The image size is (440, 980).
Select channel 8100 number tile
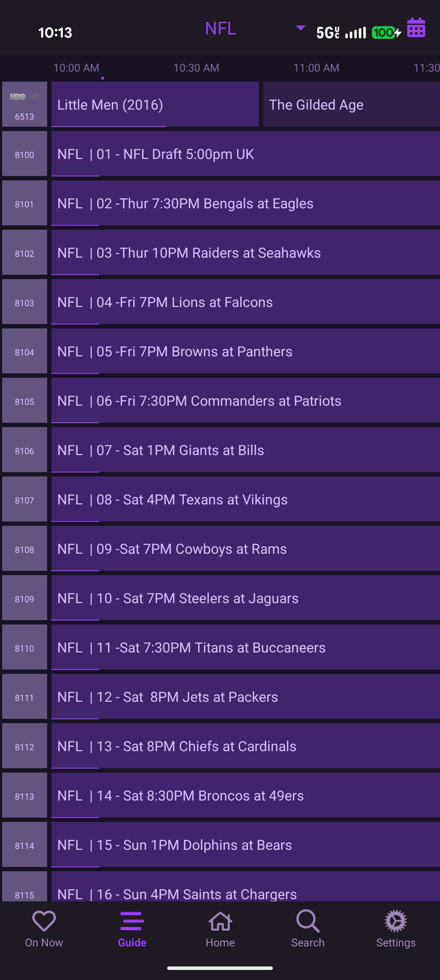pos(24,155)
